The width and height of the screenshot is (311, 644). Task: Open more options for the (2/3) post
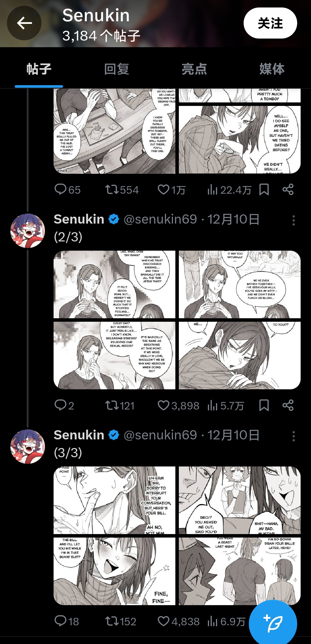pos(293,220)
